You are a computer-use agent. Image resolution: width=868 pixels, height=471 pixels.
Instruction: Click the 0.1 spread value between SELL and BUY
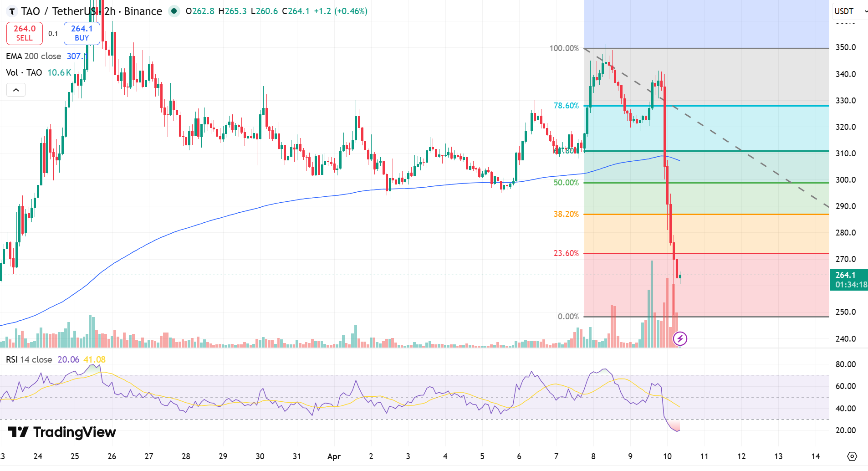[53, 33]
